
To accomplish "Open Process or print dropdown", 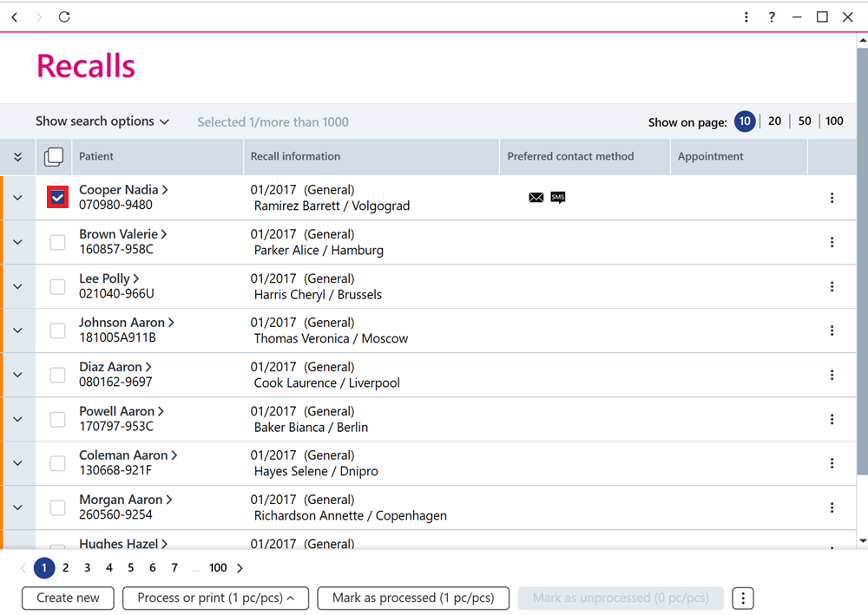I will pyautogui.click(x=215, y=598).
